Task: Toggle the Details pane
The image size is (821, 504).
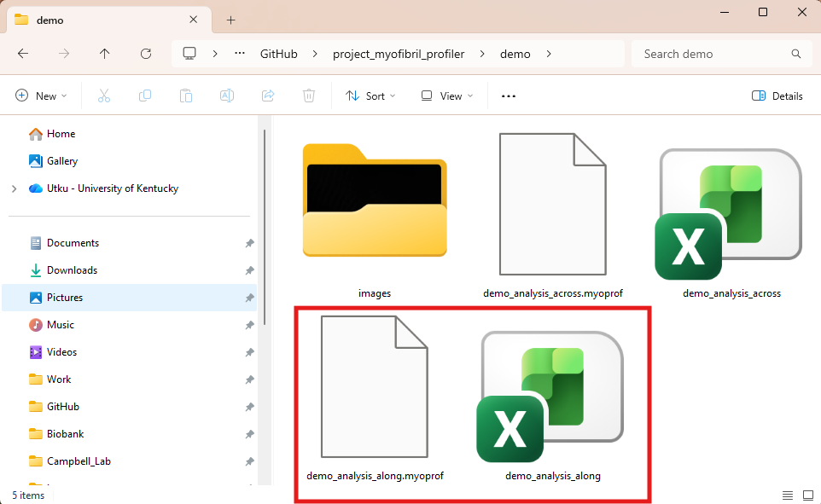Action: point(777,96)
